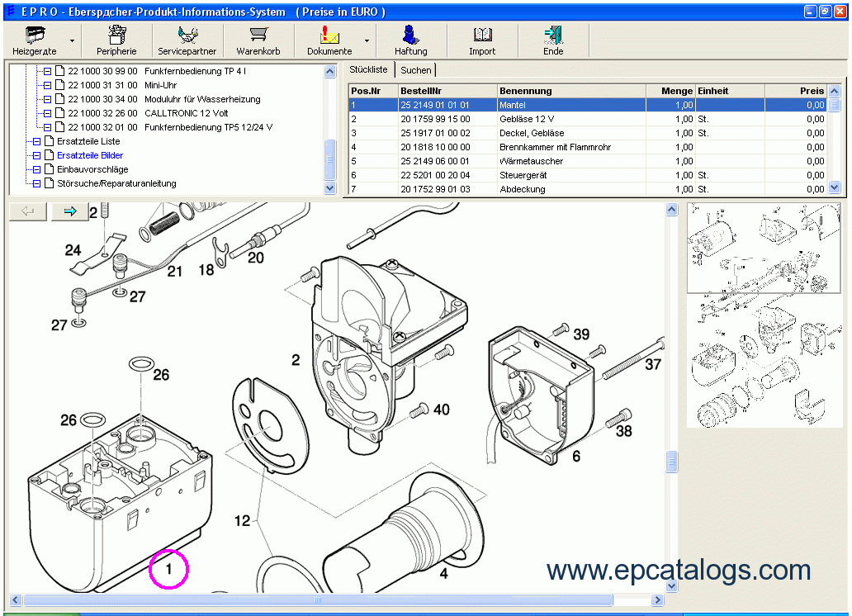Select Ersatzteile Bilder tree link

tap(90, 155)
